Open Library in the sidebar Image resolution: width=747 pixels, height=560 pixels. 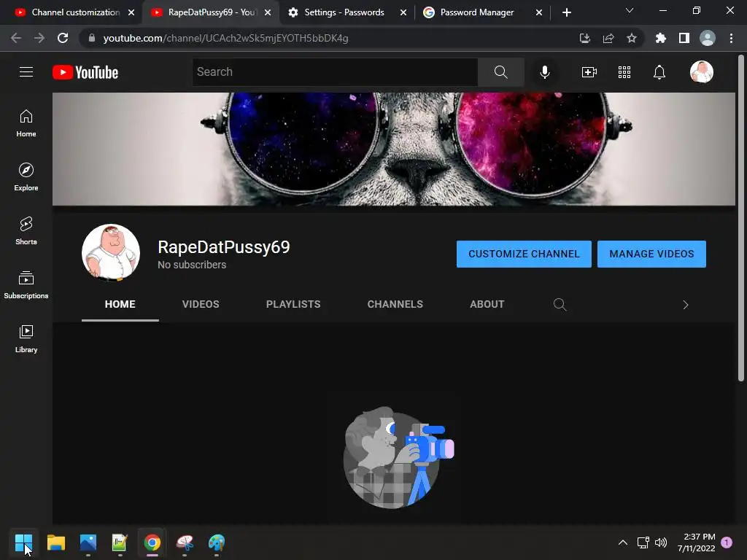[x=26, y=338]
